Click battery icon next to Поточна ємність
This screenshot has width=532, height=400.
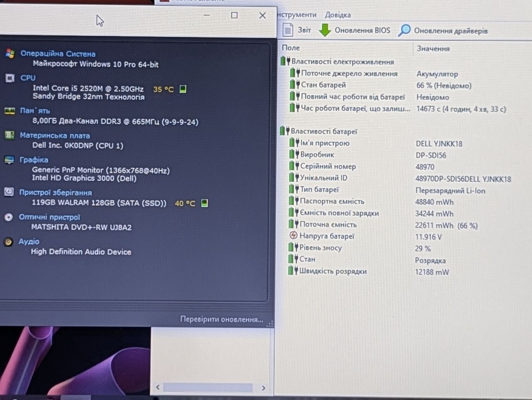pyautogui.click(x=294, y=224)
